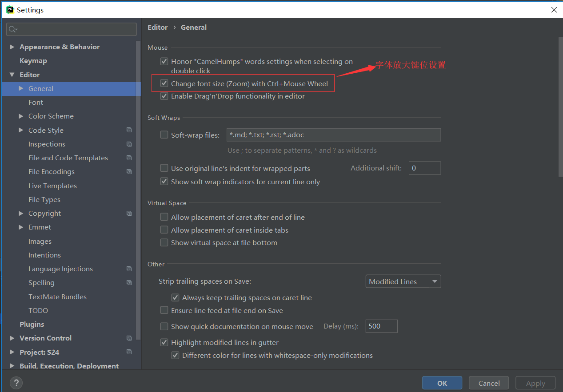The image size is (563, 392).
Task: Click the project-level settings icon beside Code Style
Action: click(129, 130)
